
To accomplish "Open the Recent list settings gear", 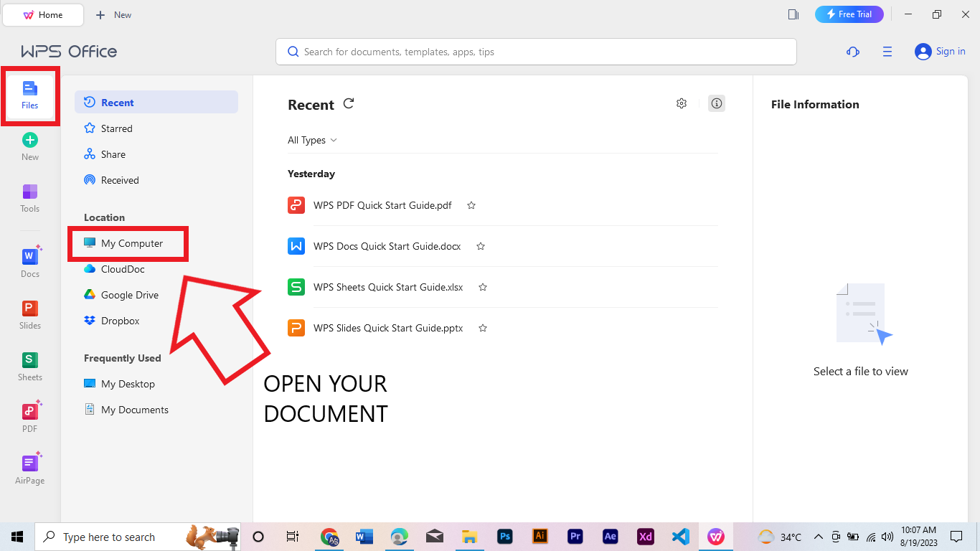I will click(x=682, y=103).
